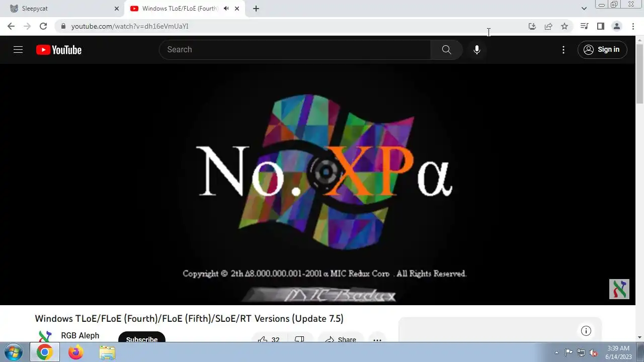The width and height of the screenshot is (644, 362).
Task: Open a new browser tab
Action: (256, 9)
